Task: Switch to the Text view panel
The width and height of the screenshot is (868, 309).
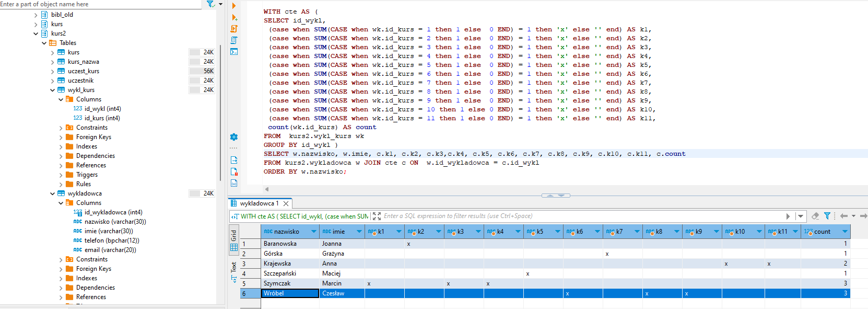Action: [x=233, y=272]
